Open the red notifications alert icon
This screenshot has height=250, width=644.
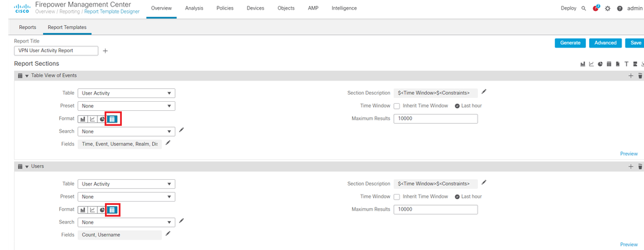click(x=596, y=8)
